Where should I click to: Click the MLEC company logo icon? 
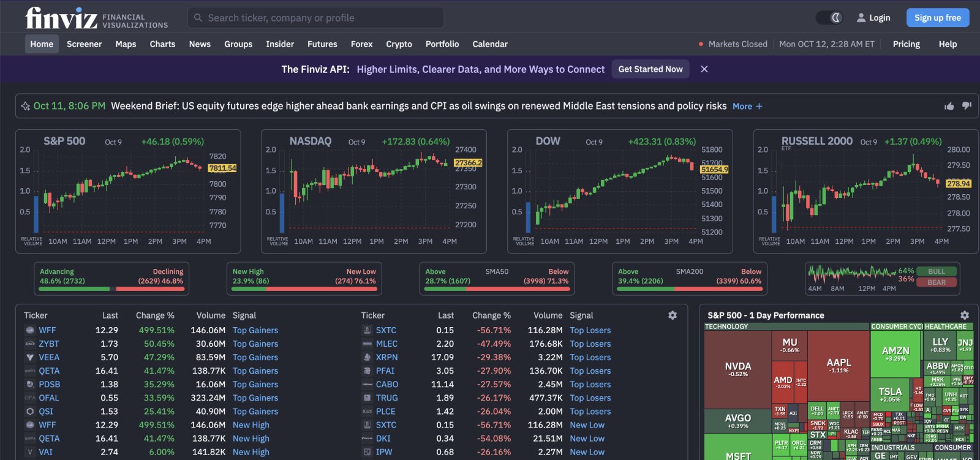[x=367, y=344]
